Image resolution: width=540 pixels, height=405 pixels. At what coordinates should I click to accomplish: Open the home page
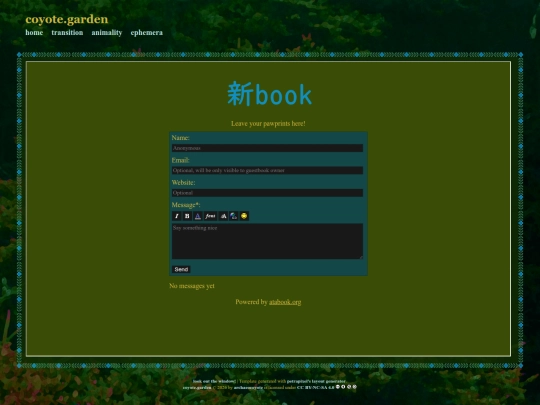[x=34, y=32]
